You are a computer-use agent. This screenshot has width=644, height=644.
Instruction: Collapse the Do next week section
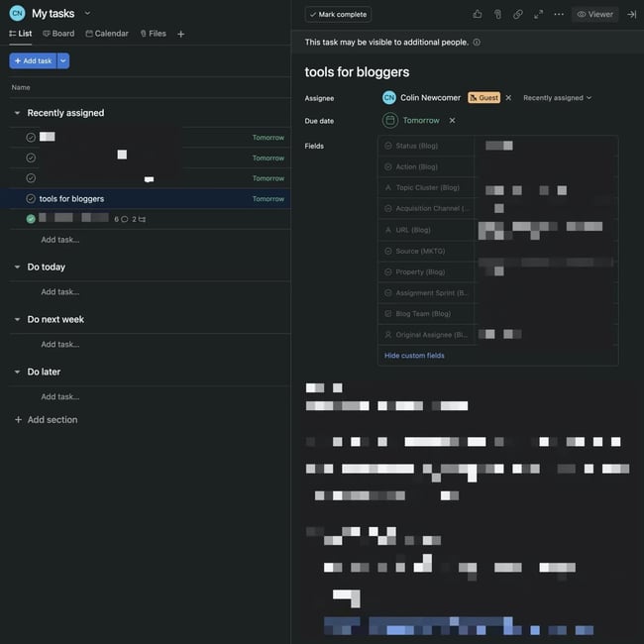[17, 320]
